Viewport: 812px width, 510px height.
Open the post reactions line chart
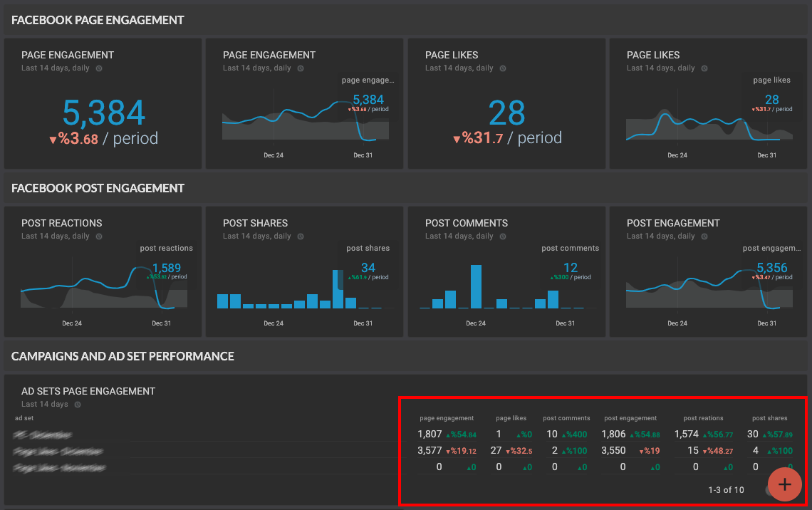(103, 287)
